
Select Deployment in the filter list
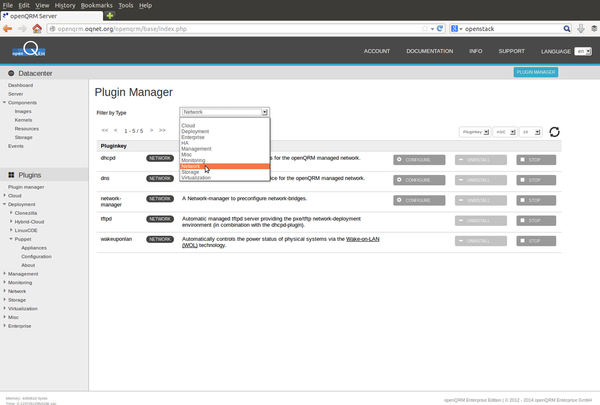(x=225, y=131)
